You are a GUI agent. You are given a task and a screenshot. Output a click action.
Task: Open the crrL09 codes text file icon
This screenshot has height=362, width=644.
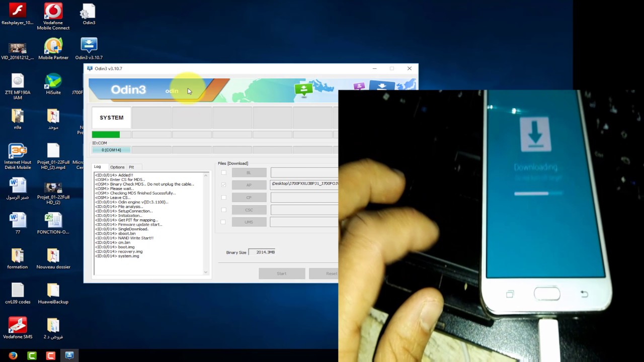[18, 294]
